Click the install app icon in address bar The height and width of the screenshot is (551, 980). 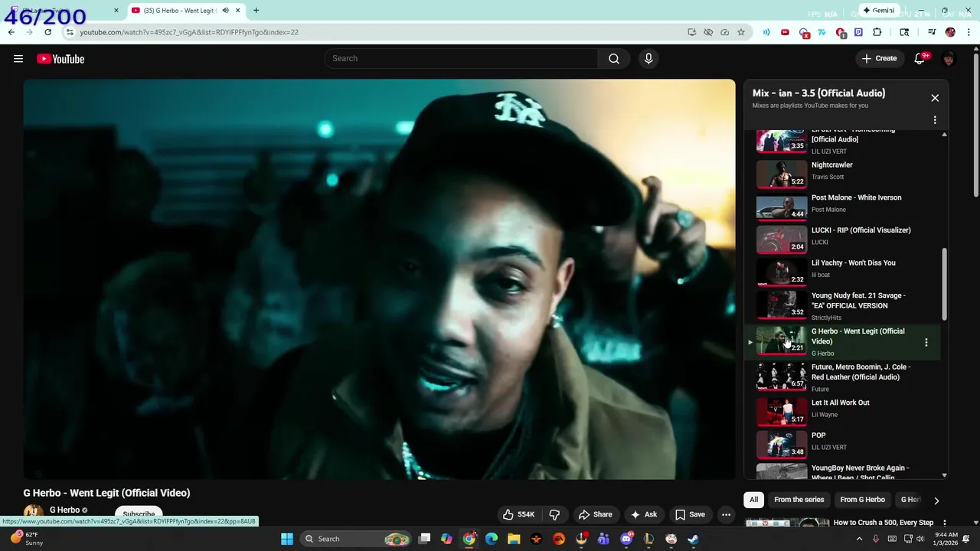[x=691, y=32]
